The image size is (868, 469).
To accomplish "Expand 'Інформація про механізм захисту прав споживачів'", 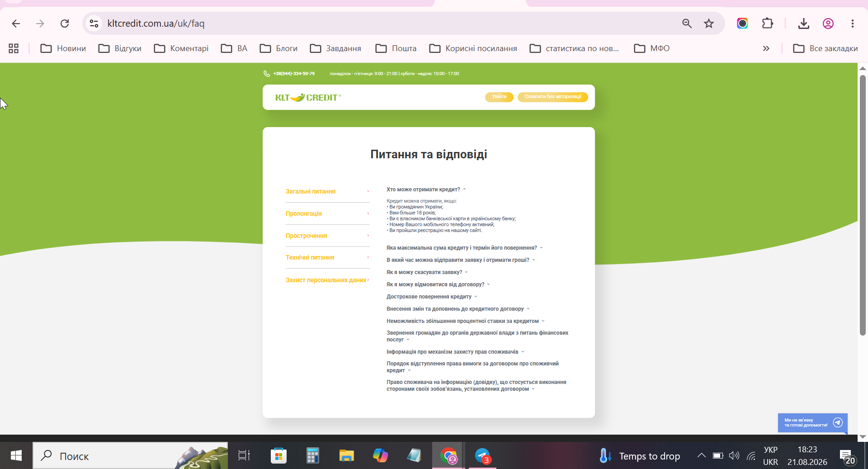I will pyautogui.click(x=456, y=352).
